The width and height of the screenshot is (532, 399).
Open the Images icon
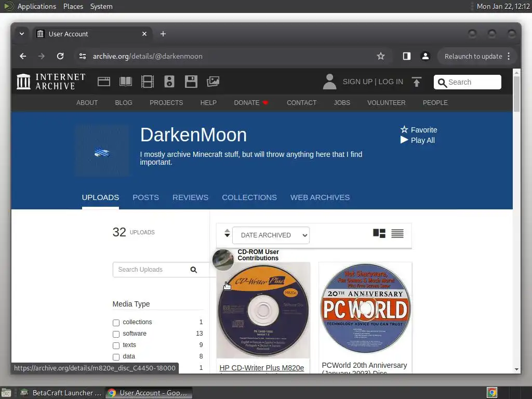[213, 82]
